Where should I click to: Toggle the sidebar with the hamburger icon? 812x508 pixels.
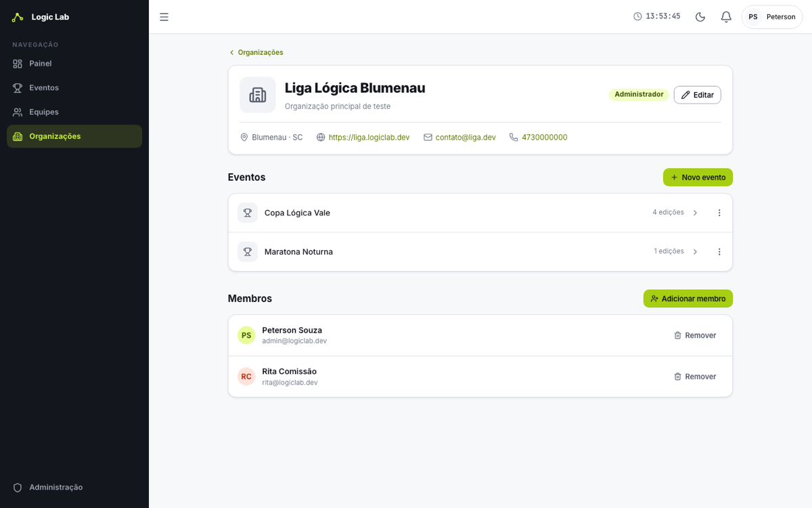pos(164,17)
